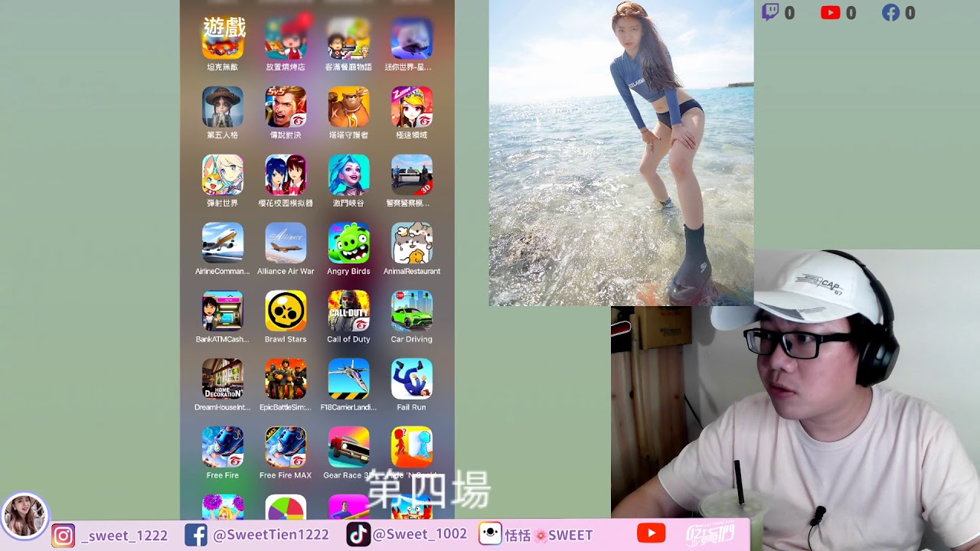This screenshot has width=980, height=551.
Task: Open the 迷你世界 app
Action: (412, 40)
